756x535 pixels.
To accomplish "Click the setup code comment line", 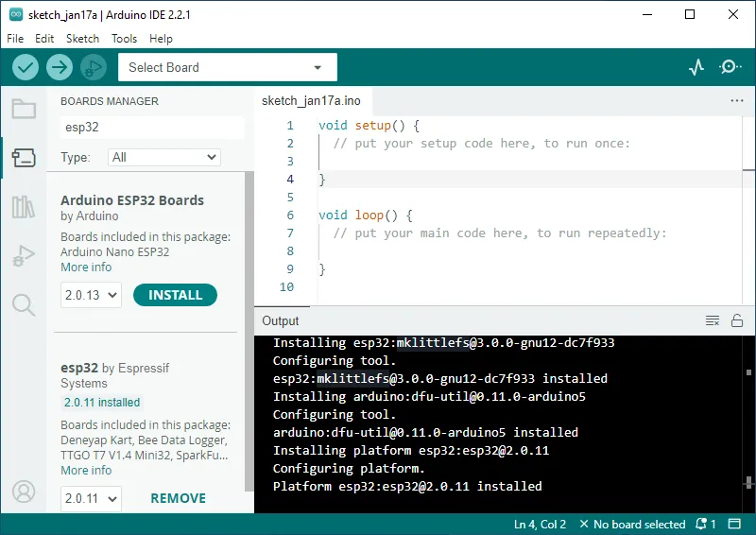I will (x=482, y=144).
